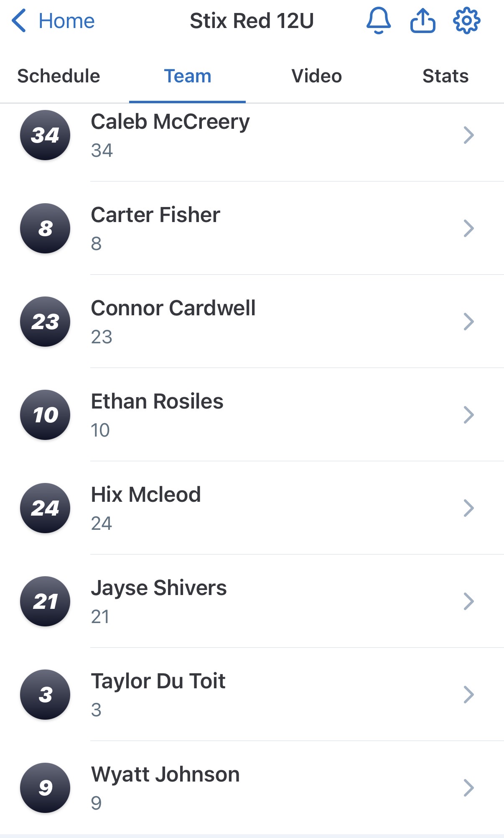Tap the share team icon
This screenshot has width=504, height=838.
[x=423, y=21]
